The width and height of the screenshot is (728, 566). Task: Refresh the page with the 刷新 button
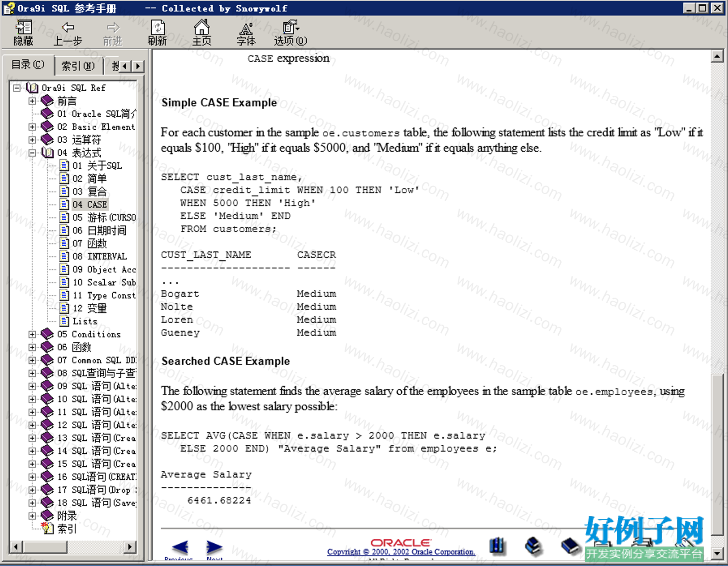[157, 33]
